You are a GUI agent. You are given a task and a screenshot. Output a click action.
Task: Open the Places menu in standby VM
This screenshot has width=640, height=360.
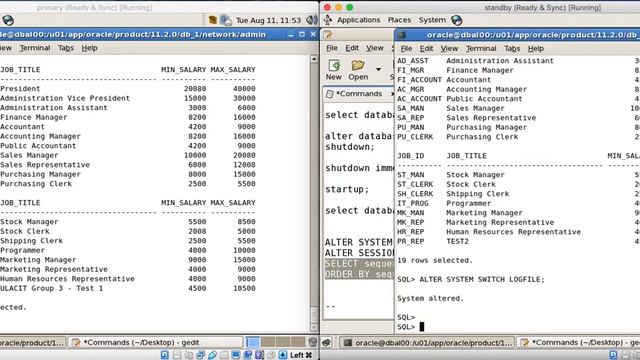click(399, 20)
